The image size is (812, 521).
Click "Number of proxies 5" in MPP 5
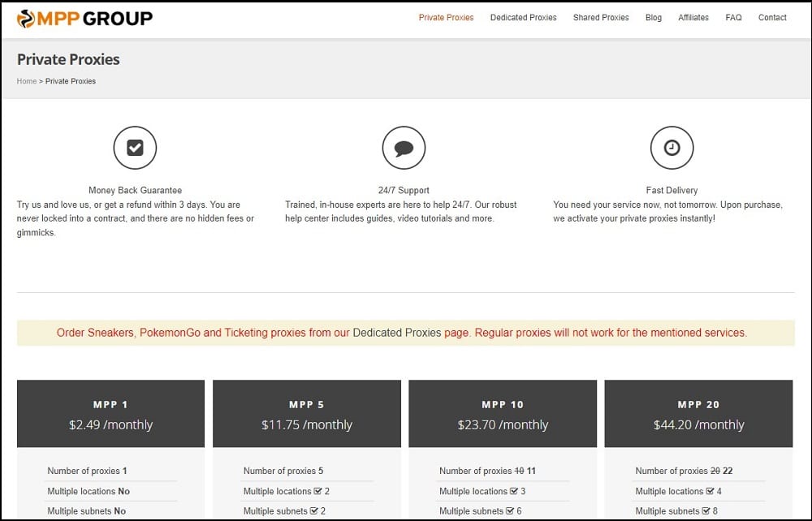click(x=283, y=471)
